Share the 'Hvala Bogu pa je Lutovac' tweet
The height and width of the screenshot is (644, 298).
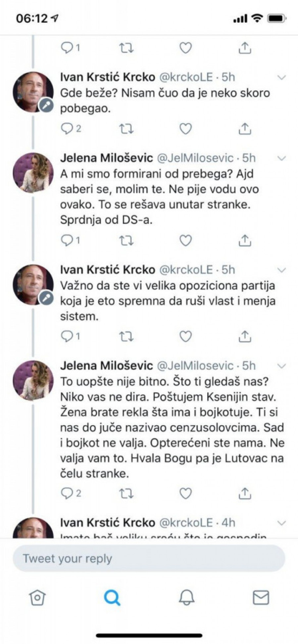pyautogui.click(x=244, y=493)
